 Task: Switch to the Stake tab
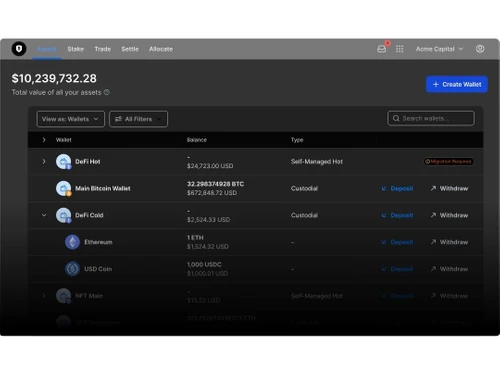pyautogui.click(x=76, y=49)
